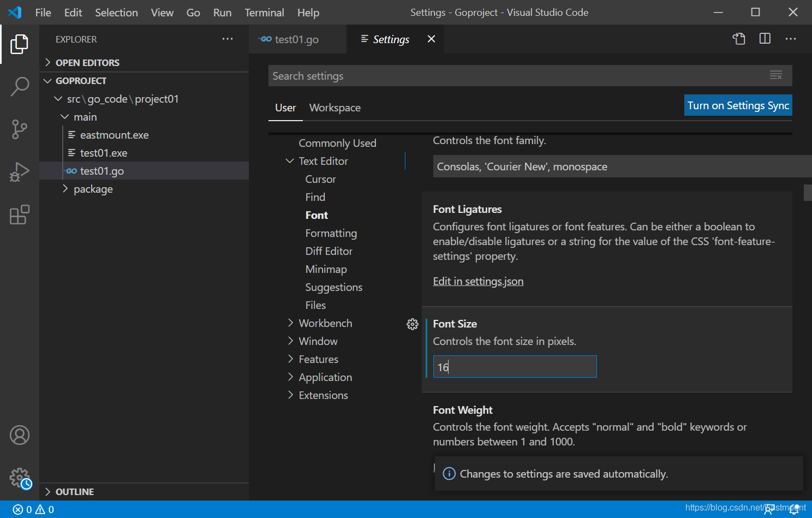Open the Edit in settings.json link
812x518 pixels.
pyautogui.click(x=478, y=281)
